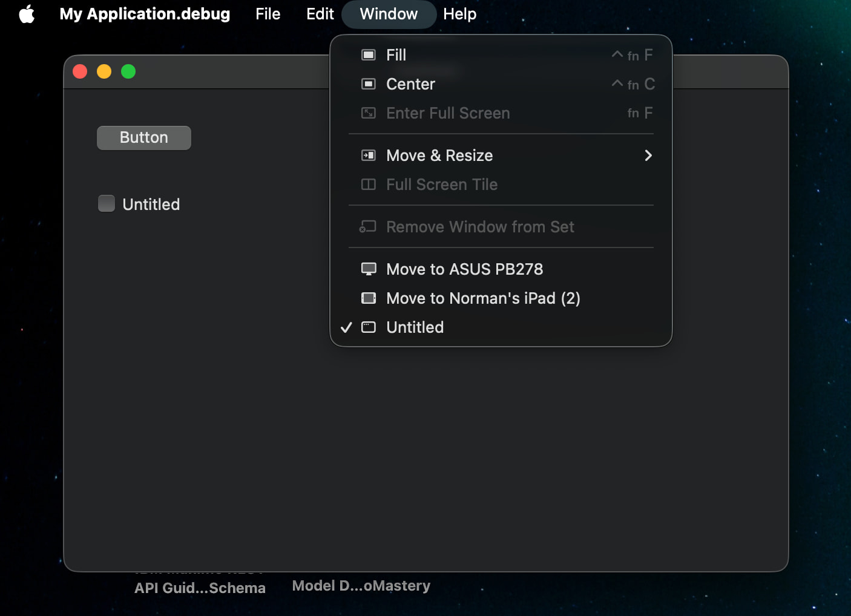The width and height of the screenshot is (851, 616).
Task: Close the window with red button
Action: 80,71
